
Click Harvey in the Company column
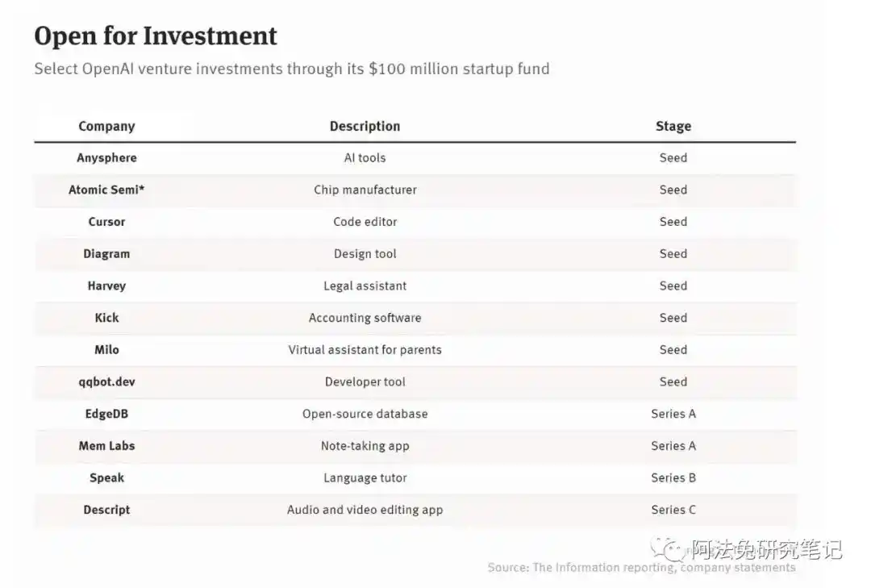click(106, 286)
